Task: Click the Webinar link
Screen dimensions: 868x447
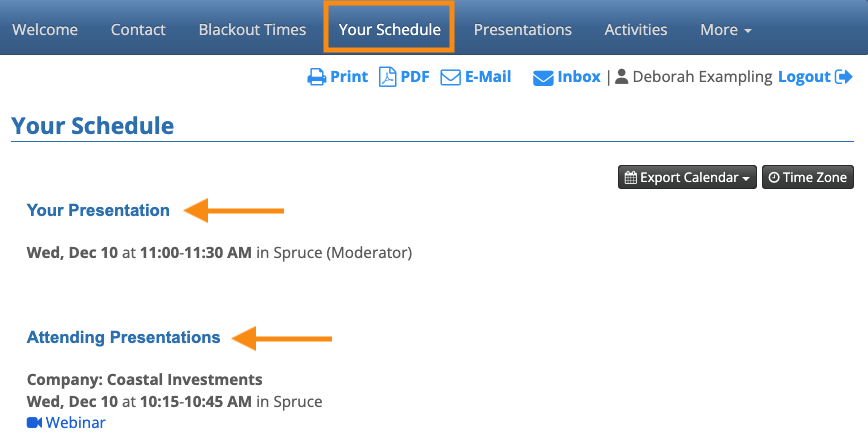Action: click(x=75, y=423)
